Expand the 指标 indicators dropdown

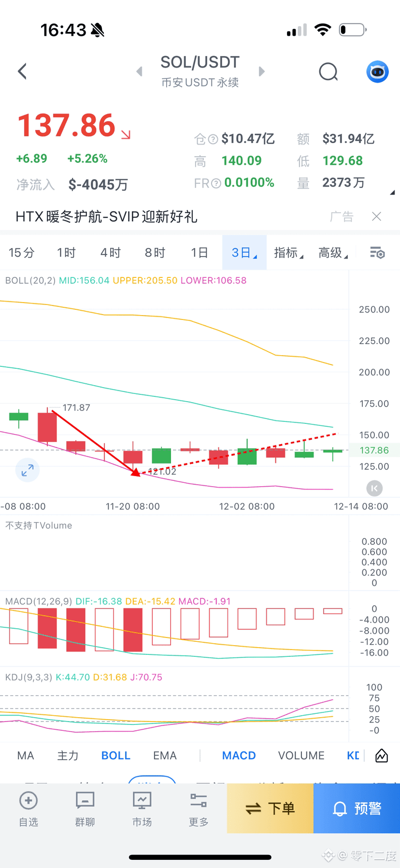pyautogui.click(x=288, y=253)
